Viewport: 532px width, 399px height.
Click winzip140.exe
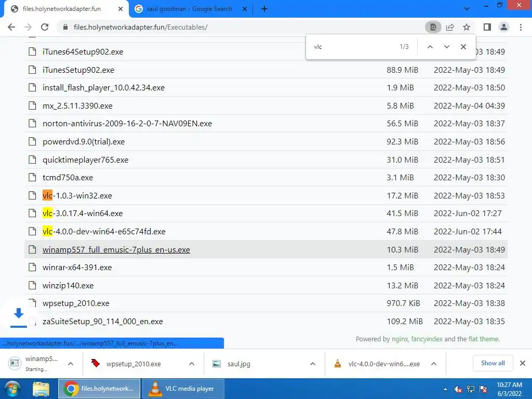68,286
